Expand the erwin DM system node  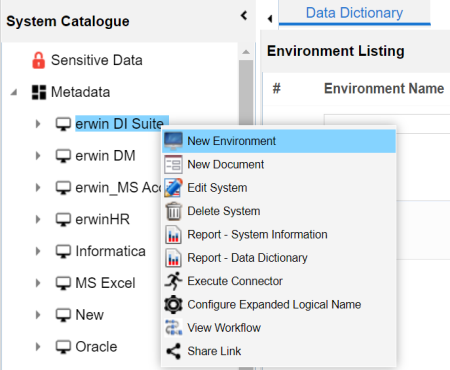coord(38,156)
